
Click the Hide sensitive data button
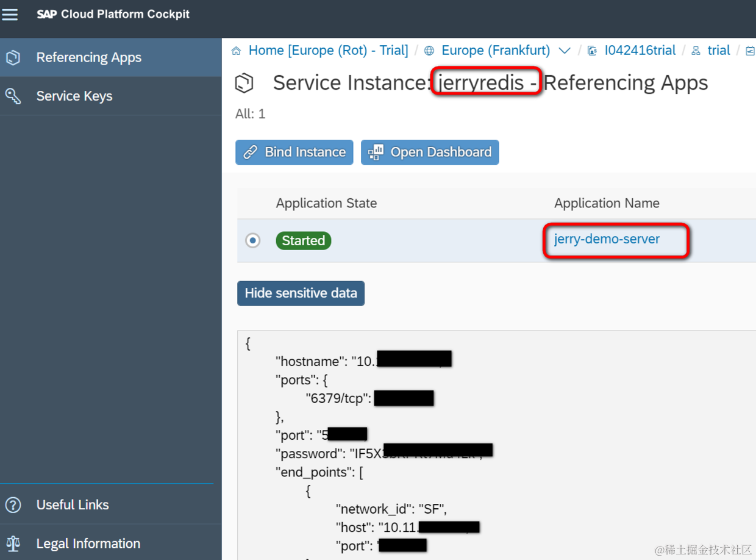301,293
